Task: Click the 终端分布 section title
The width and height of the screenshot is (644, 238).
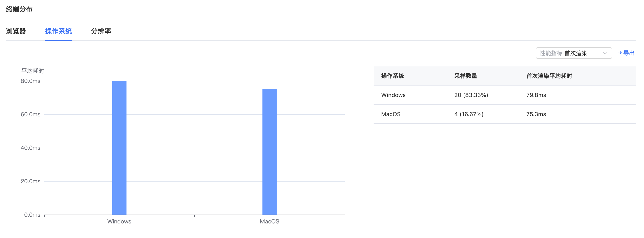Action: click(19, 9)
